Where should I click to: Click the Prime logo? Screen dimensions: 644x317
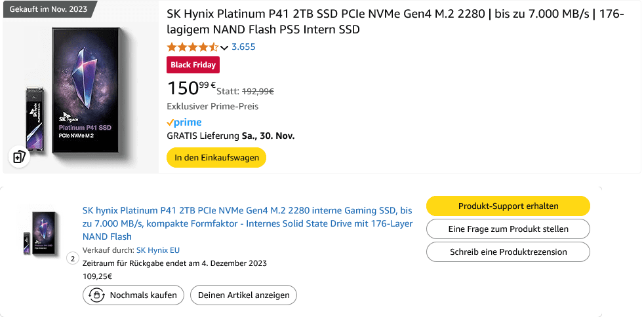tap(184, 122)
